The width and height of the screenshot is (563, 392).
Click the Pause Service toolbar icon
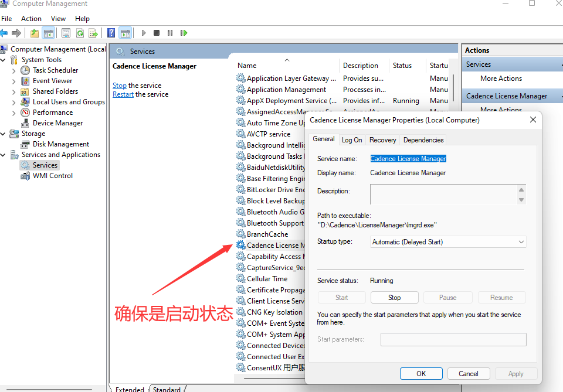tap(170, 33)
